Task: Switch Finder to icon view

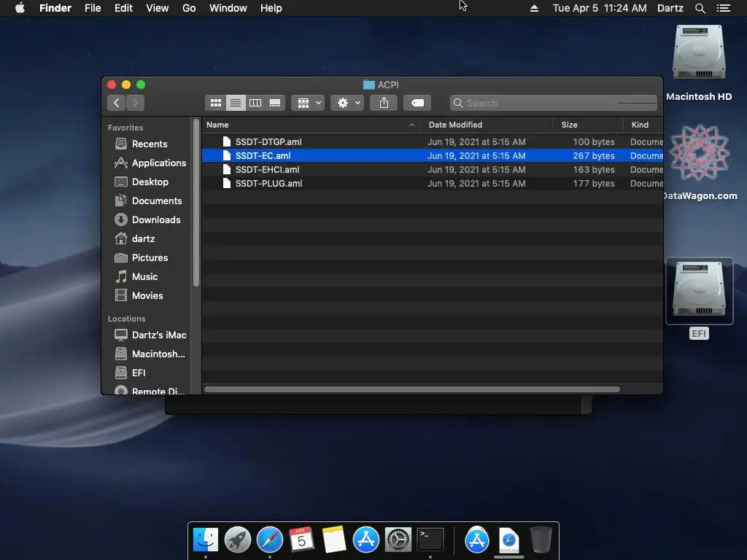Action: pyautogui.click(x=215, y=103)
